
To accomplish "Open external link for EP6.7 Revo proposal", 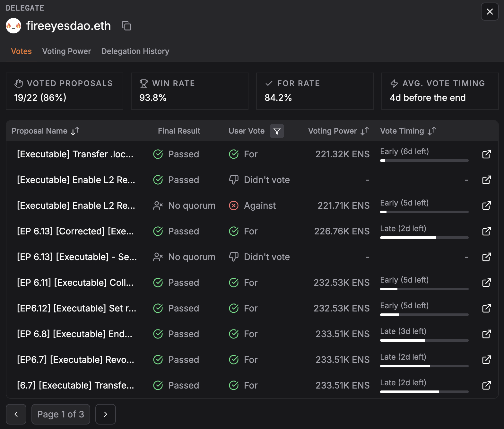I will point(486,360).
